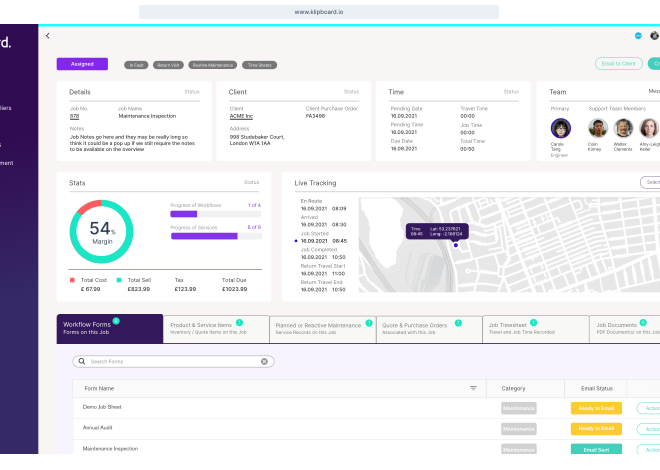
Task: Click the '1 of 4' workflows progress count
Action: tap(254, 205)
